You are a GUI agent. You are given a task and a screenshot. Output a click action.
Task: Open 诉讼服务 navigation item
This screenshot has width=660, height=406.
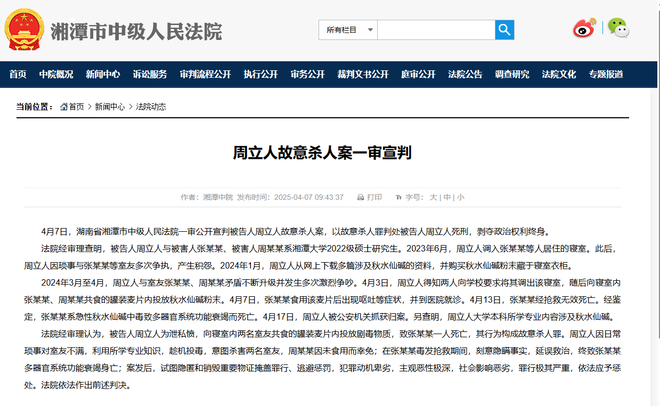150,74
